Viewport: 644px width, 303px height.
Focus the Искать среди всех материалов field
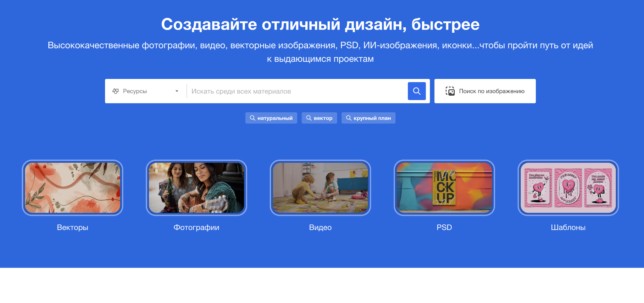(297, 91)
